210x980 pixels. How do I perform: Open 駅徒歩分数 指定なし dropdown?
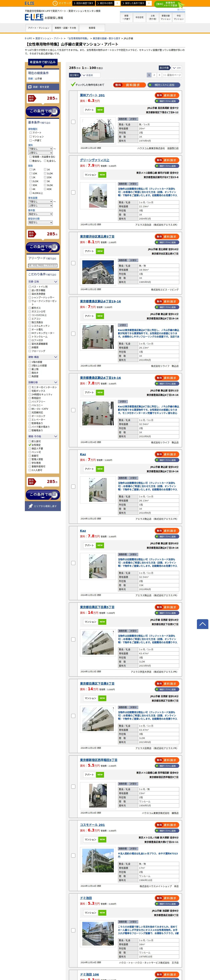click(40, 223)
